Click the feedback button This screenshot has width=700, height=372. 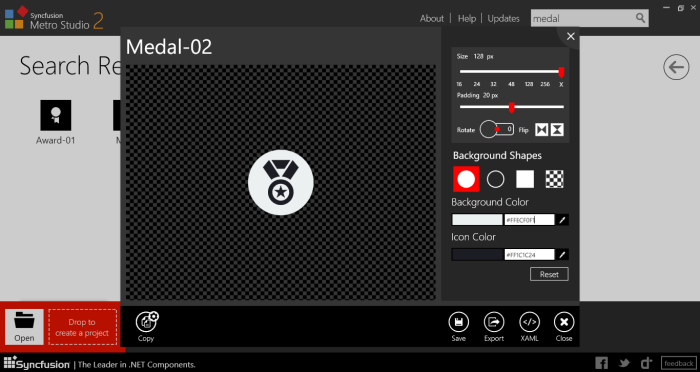point(678,364)
